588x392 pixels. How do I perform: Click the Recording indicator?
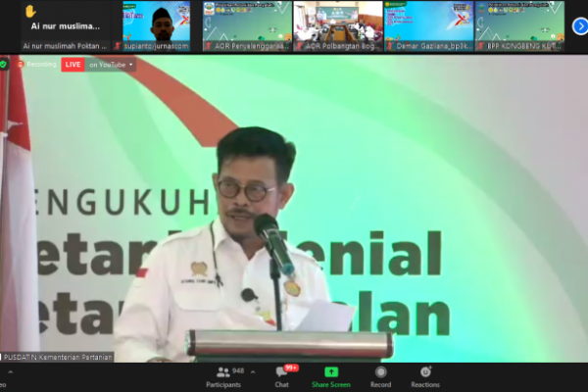click(37, 65)
